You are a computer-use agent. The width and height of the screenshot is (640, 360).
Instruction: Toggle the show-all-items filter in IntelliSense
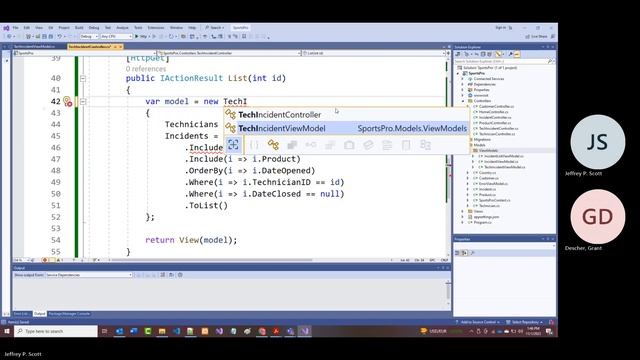233,144
